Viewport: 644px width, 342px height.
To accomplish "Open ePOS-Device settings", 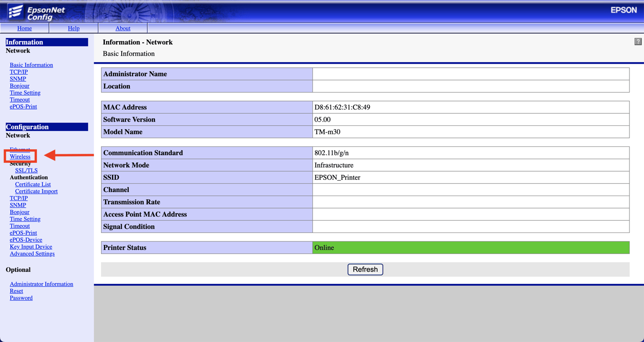I will 26,240.
